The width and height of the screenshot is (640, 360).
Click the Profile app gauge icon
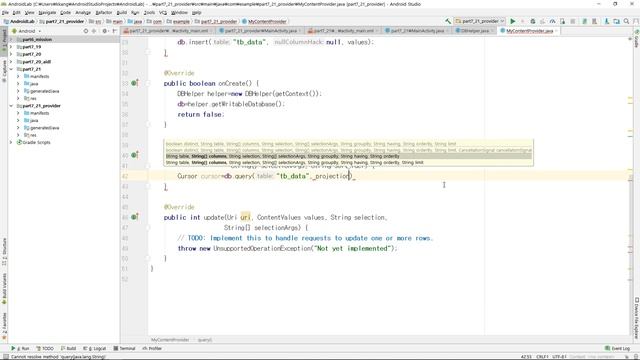pos(552,21)
